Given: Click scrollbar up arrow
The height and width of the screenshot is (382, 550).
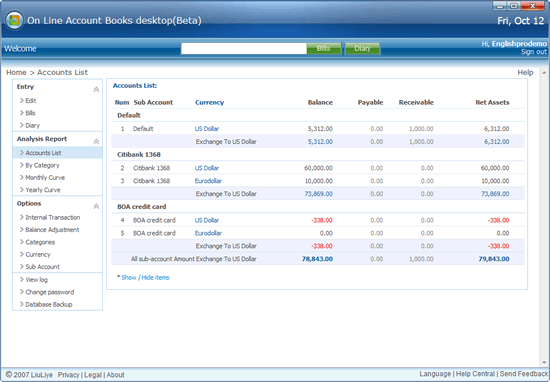Looking at the screenshot, I should (544, 73).
